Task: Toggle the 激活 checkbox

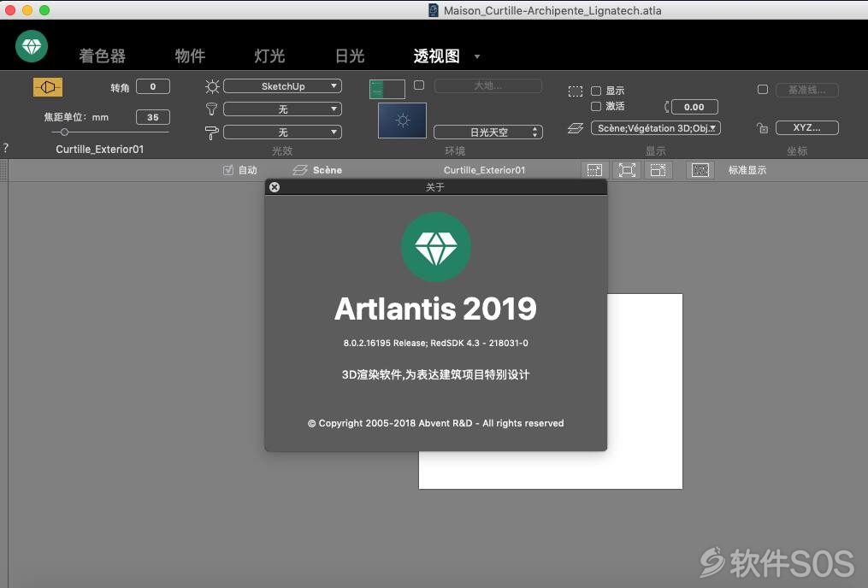Action: coord(596,106)
